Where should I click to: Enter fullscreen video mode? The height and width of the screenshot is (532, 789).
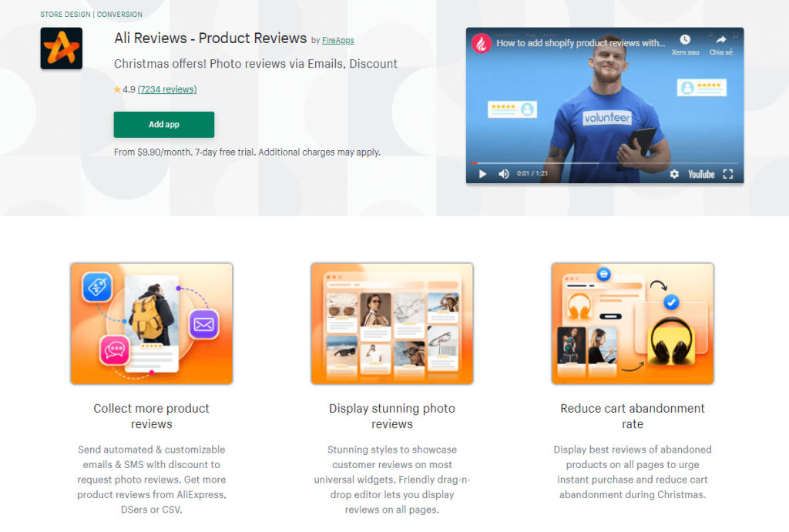click(727, 174)
